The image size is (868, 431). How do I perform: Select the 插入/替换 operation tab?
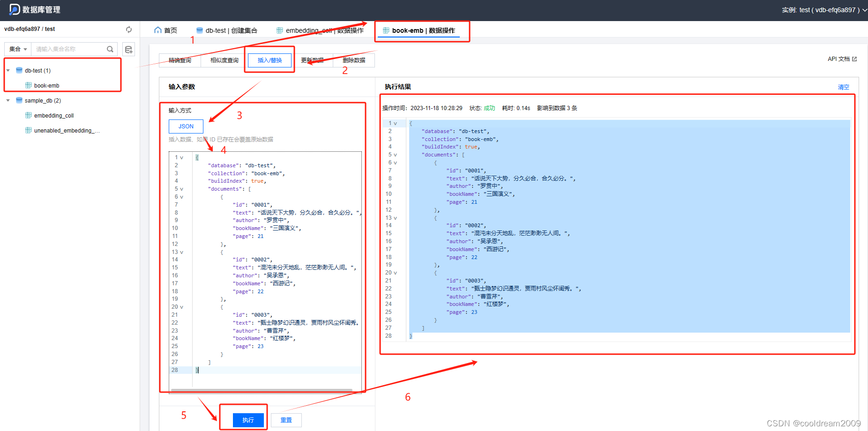(270, 60)
